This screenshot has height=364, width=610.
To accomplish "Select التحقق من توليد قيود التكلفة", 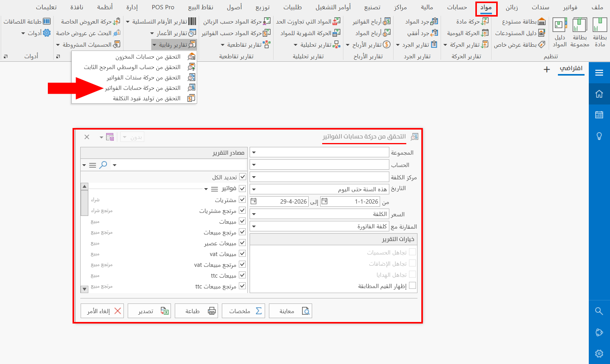I will (134, 98).
